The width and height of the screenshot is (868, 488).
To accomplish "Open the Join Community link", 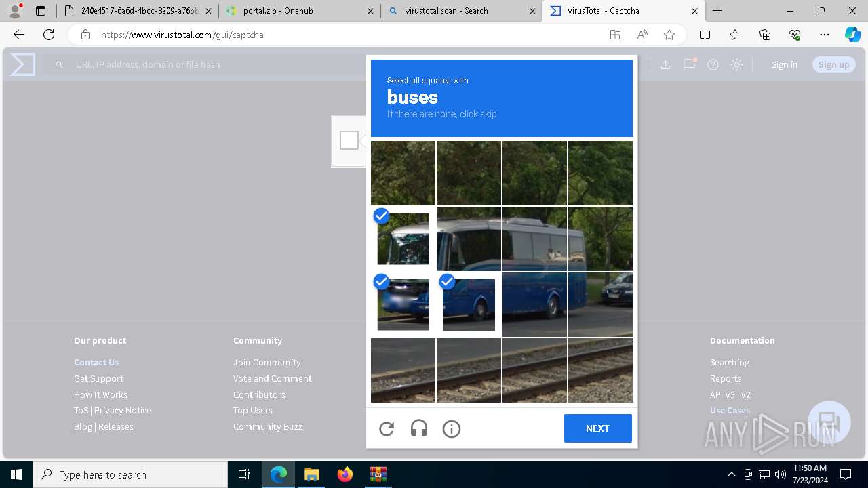I will [267, 362].
